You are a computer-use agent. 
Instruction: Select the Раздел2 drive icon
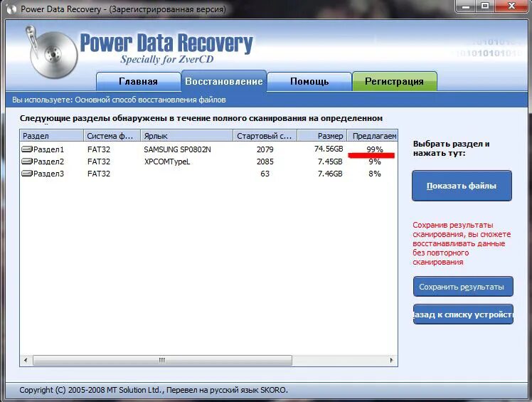coord(27,162)
